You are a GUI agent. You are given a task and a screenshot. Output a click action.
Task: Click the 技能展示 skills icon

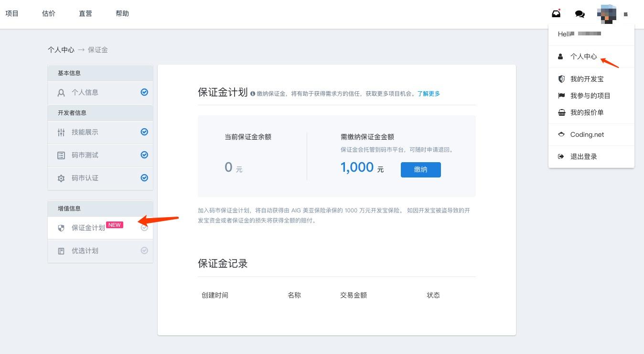pyautogui.click(x=61, y=132)
